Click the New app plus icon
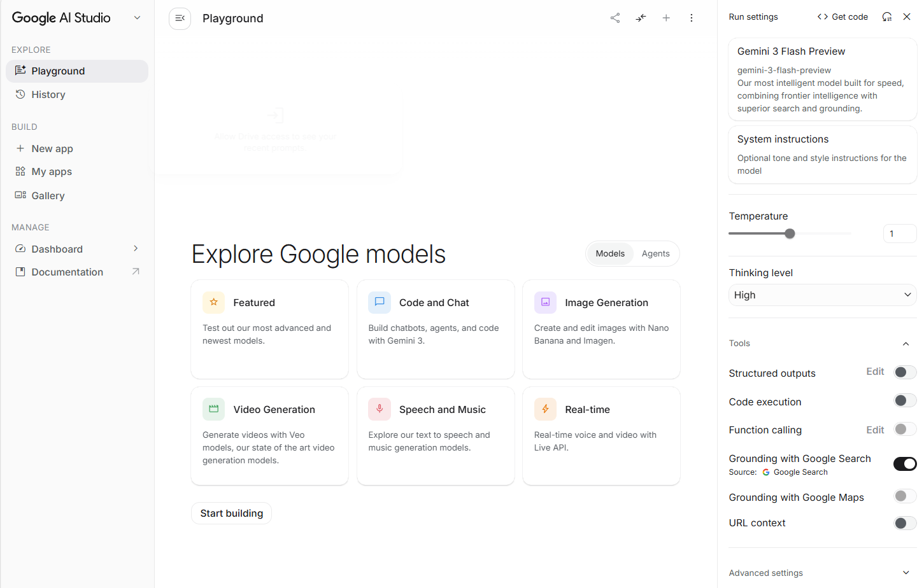This screenshot has height=588, width=924. (x=20, y=148)
